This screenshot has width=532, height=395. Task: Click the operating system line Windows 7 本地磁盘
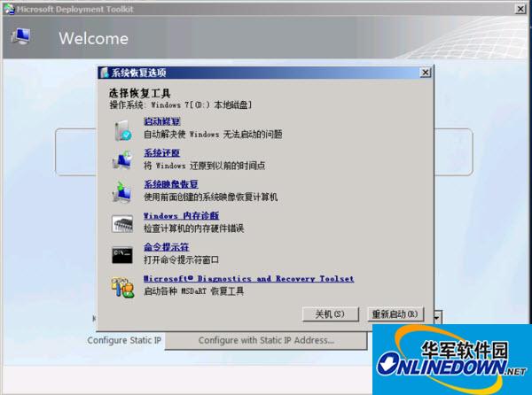pos(181,105)
